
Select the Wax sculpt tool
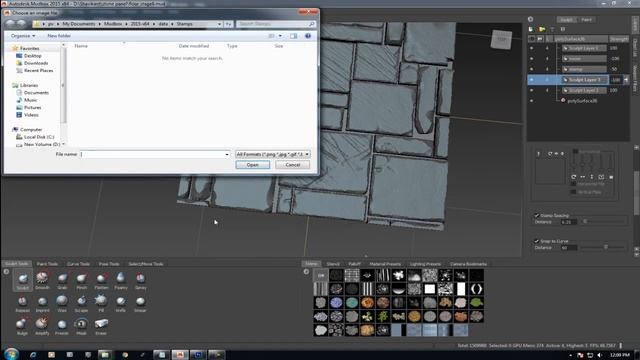pyautogui.click(x=62, y=303)
